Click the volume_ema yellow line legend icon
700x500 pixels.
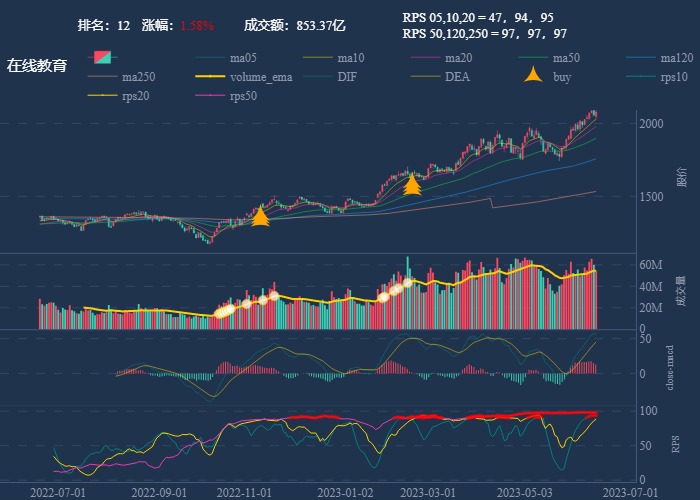[x=210, y=77]
